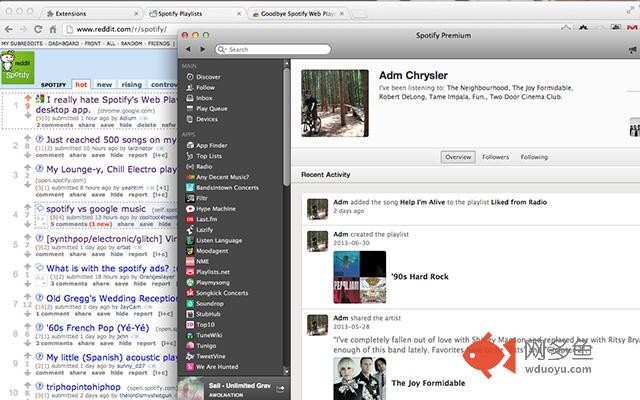640x400 pixels.
Task: Click Chrome home button
Action: tap(53, 29)
